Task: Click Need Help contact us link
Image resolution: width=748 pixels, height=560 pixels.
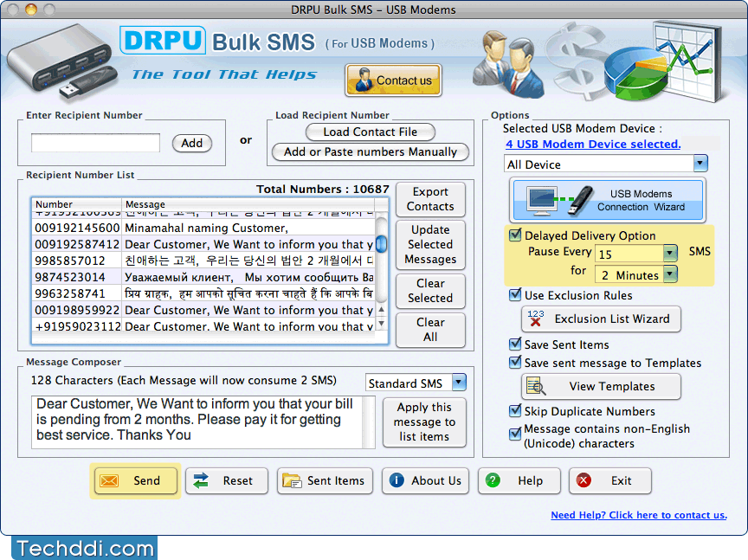Action: 639,515
